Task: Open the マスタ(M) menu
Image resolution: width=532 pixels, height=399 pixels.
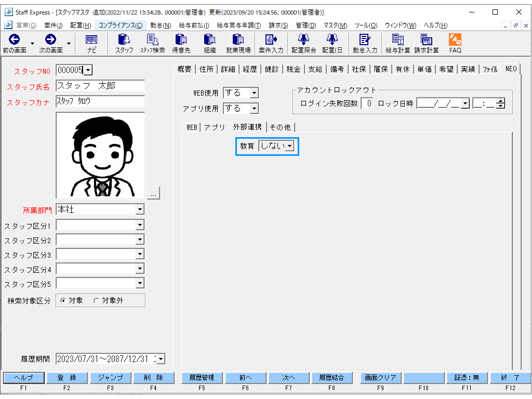Action: (x=335, y=25)
